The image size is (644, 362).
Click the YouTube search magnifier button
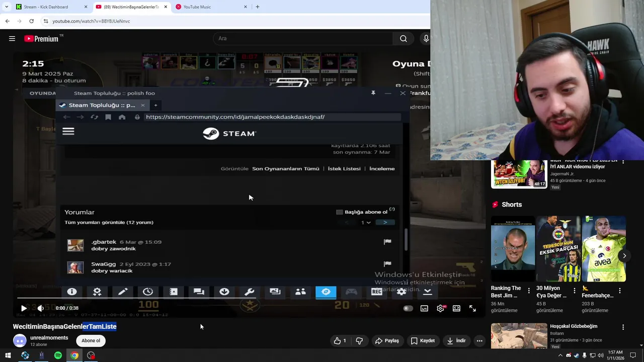tap(404, 39)
